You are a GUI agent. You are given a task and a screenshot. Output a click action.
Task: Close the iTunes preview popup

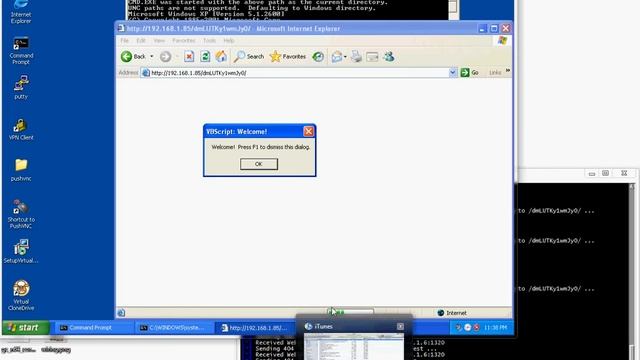coord(400,326)
